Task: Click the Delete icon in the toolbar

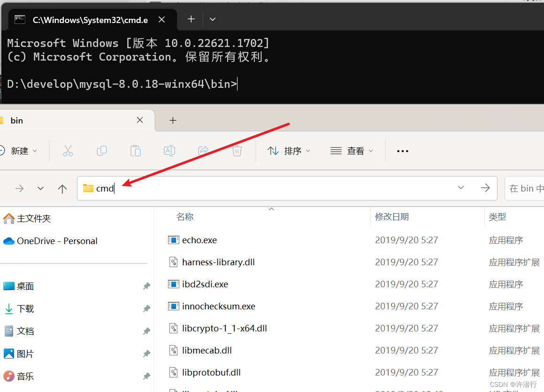Action: pyautogui.click(x=237, y=151)
